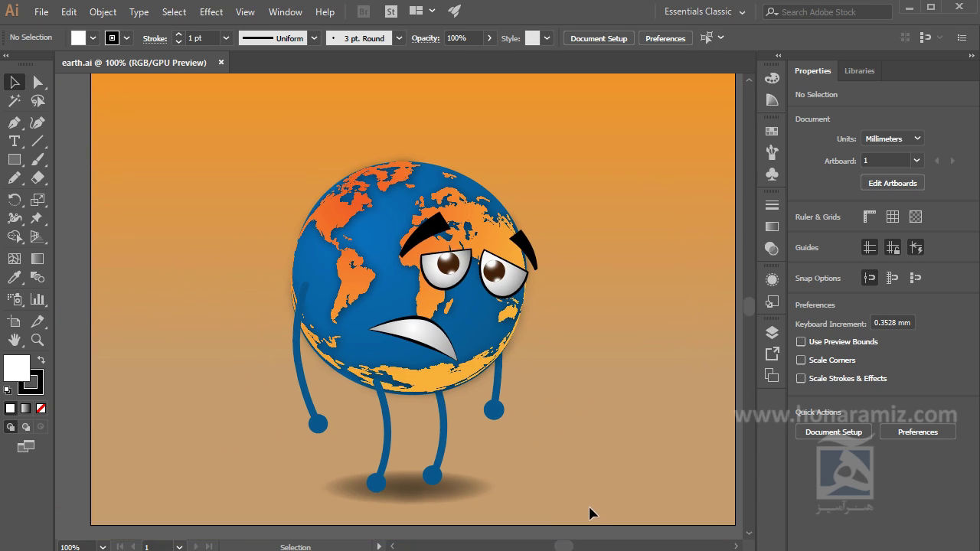Toggle Snap to Point option
This screenshot has width=980, height=551.
tap(870, 278)
